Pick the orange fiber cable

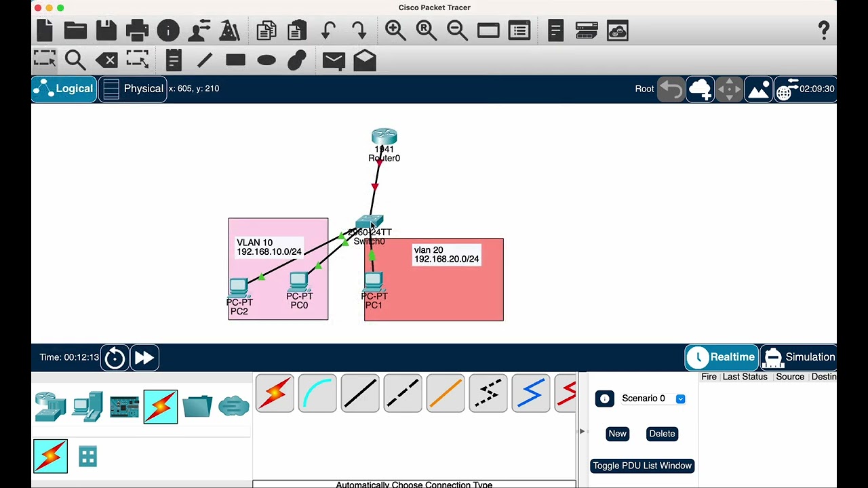(x=446, y=393)
